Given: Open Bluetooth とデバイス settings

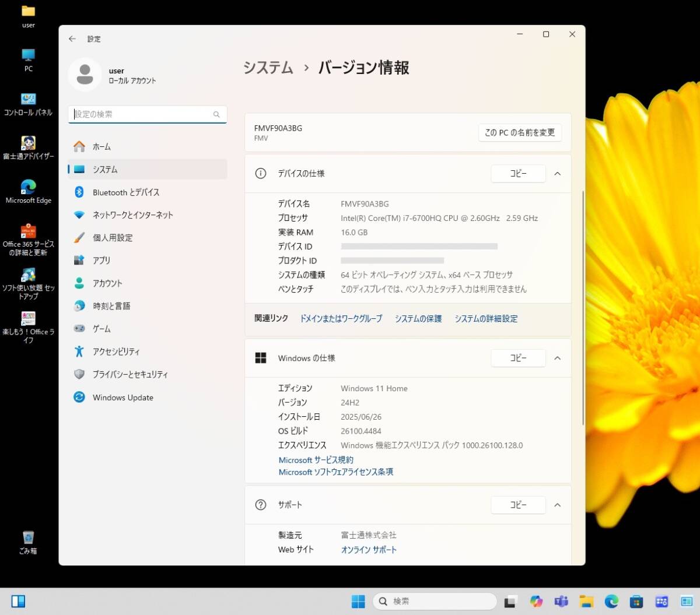Looking at the screenshot, I should [x=148, y=192].
